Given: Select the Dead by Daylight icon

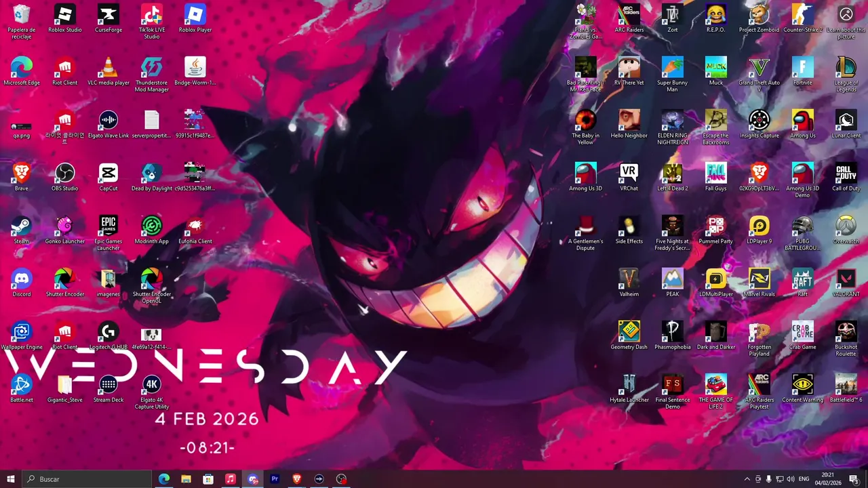Looking at the screenshot, I should pyautogui.click(x=152, y=178).
